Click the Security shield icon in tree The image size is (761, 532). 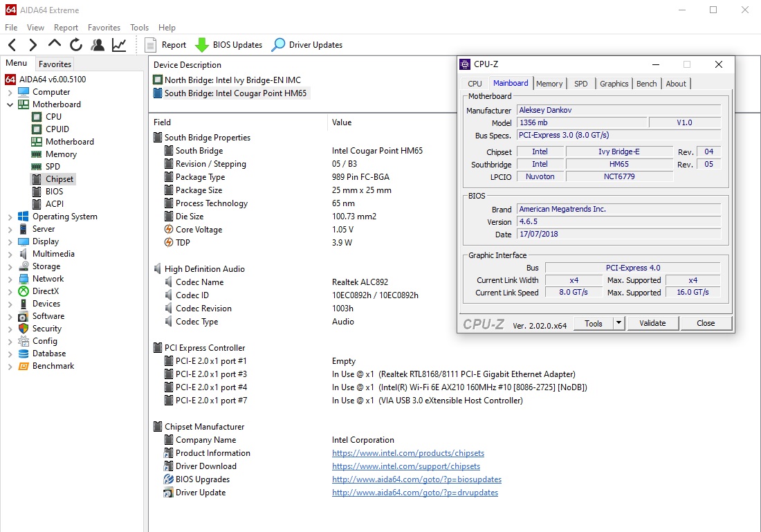pyautogui.click(x=24, y=329)
